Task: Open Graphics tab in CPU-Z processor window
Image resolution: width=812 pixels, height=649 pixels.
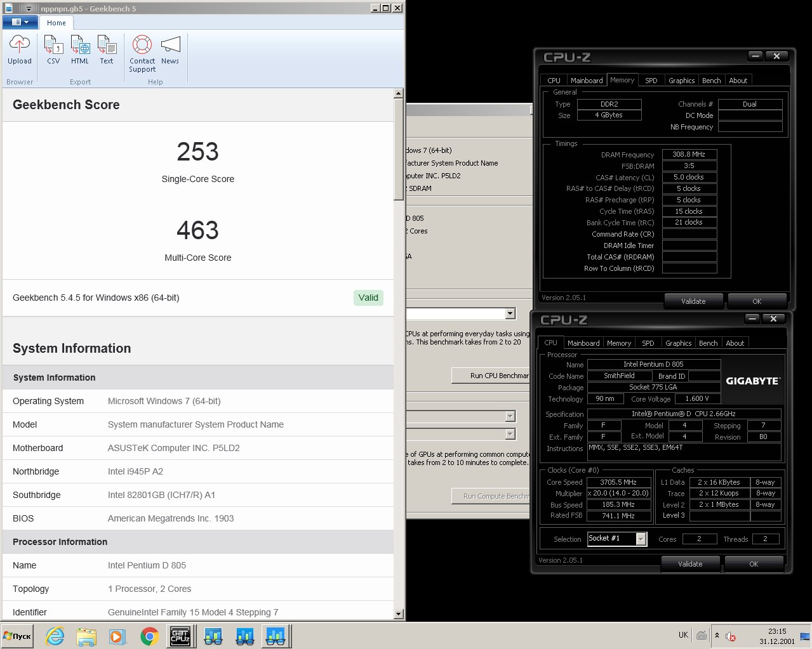Action: pyautogui.click(x=678, y=343)
